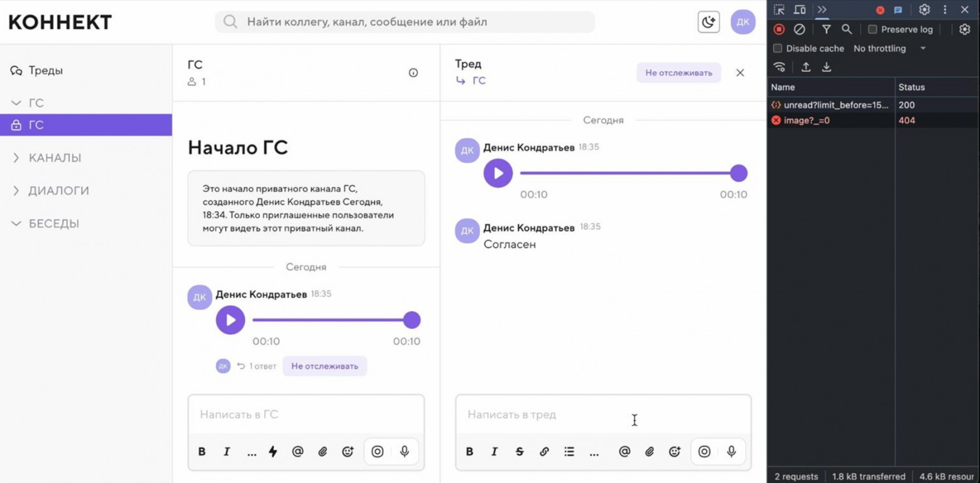This screenshot has width=980, height=483.
Task: Open the channel info icon next to ГС
Action: click(x=413, y=72)
